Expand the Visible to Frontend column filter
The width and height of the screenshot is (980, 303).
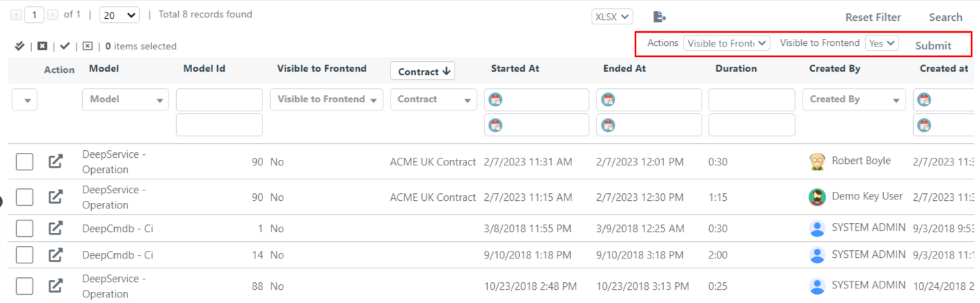[326, 99]
